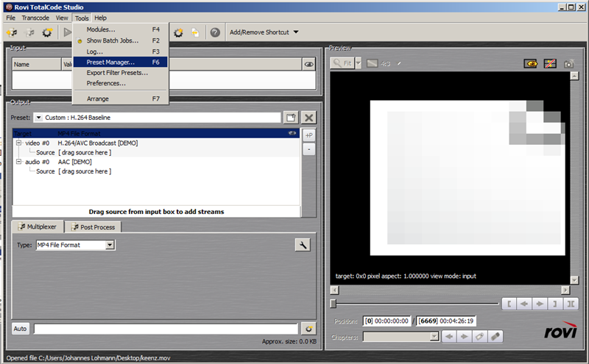
Task: Click the preview video thumbnail
Action: (468, 178)
